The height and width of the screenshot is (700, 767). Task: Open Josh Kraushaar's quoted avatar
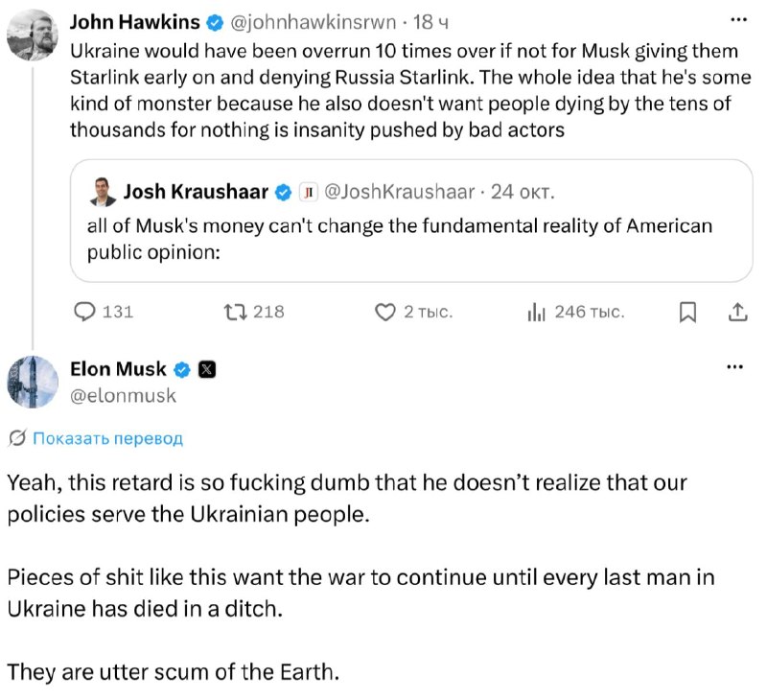[103, 191]
